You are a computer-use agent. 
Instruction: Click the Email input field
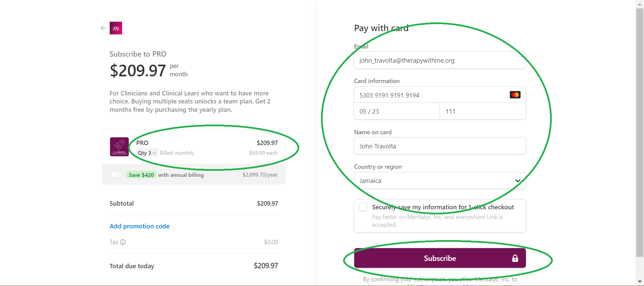[440, 60]
